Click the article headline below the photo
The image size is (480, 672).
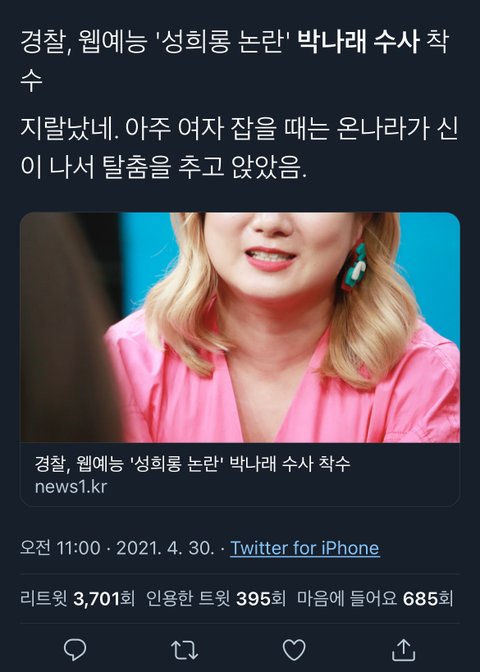[192, 464]
